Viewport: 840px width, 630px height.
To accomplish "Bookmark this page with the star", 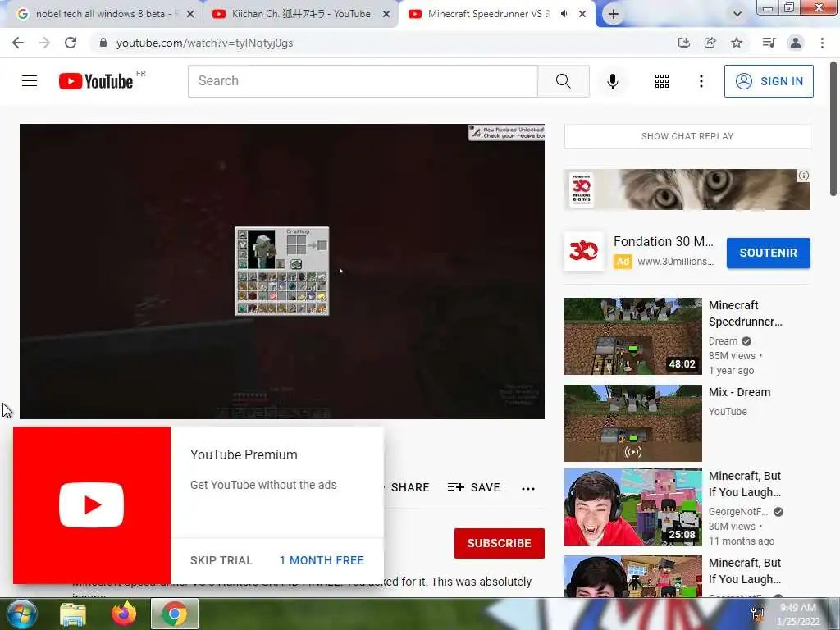I will [737, 43].
